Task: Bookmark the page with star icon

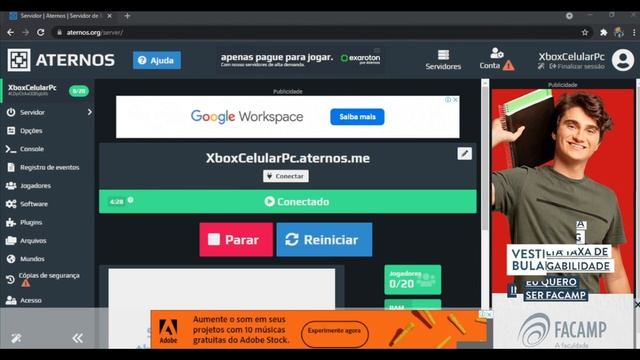Action: pos(585,32)
